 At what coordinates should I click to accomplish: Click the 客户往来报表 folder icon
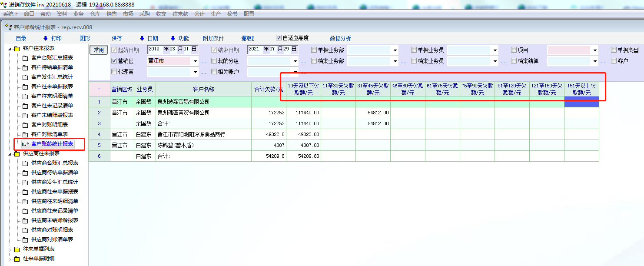click(17, 48)
